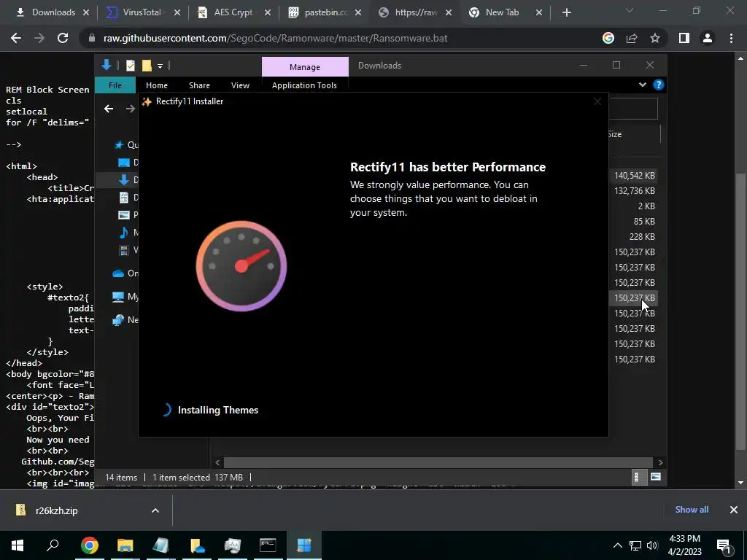Show hidden system tray icons
This screenshot has width=747, height=560.
pos(617,545)
